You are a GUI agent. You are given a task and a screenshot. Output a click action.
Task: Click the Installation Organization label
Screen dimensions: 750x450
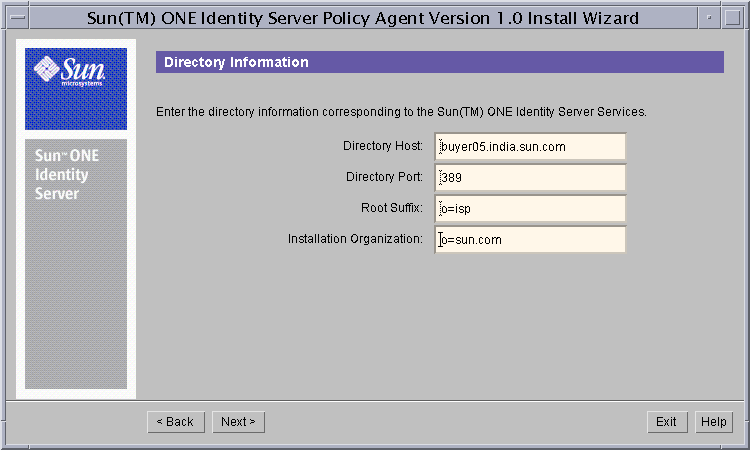pyautogui.click(x=355, y=239)
